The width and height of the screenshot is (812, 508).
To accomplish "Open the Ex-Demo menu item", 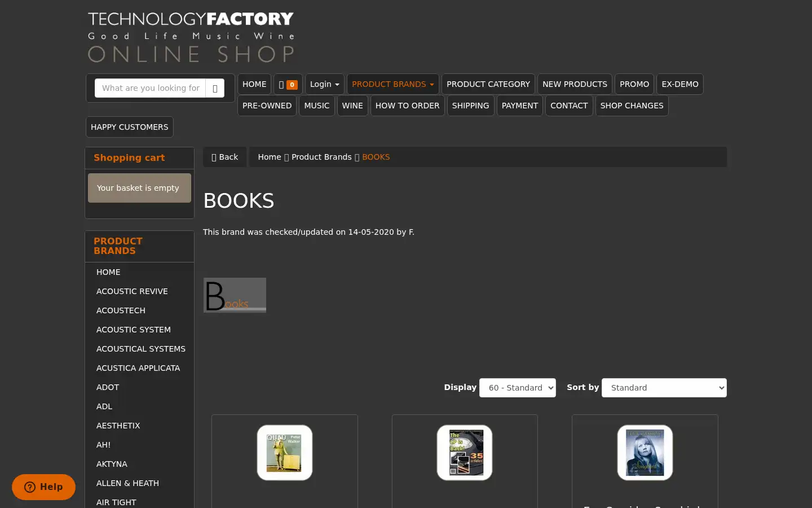I will 680,84.
